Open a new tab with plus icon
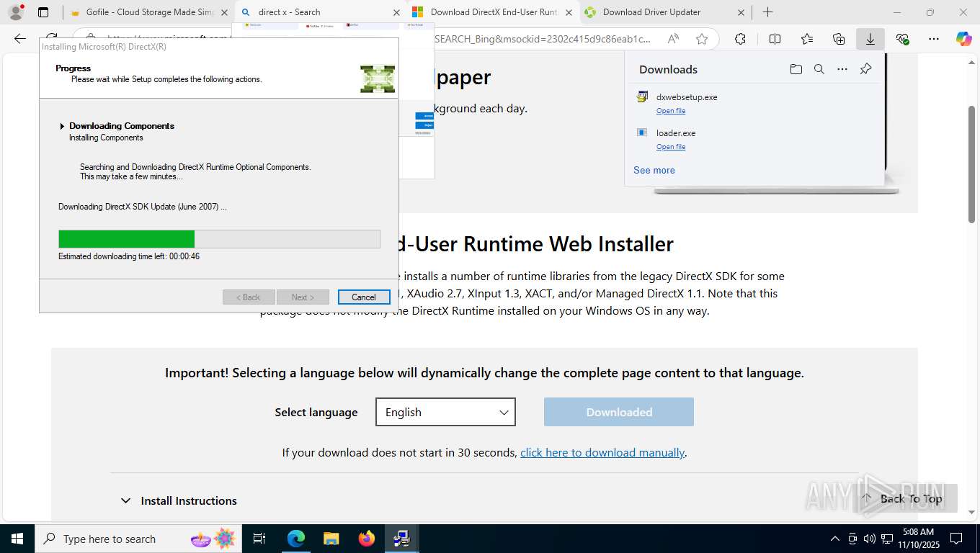This screenshot has width=980, height=553. point(767,12)
